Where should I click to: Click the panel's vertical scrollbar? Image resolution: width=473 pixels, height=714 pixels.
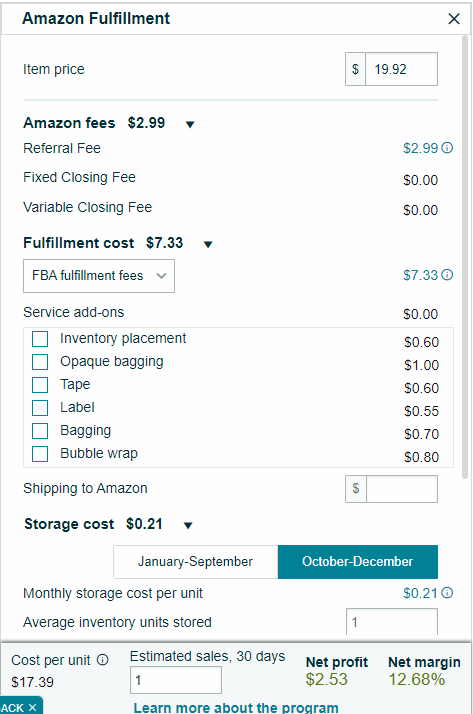(465, 257)
